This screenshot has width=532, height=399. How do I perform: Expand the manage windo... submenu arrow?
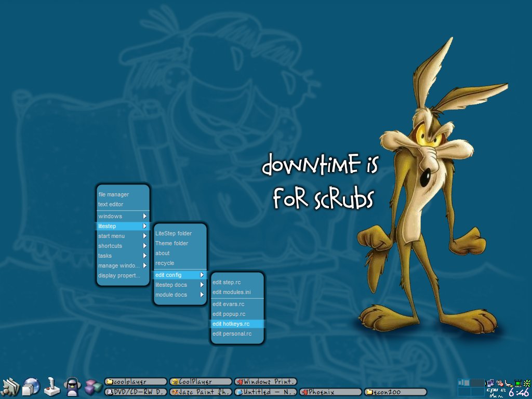point(145,265)
